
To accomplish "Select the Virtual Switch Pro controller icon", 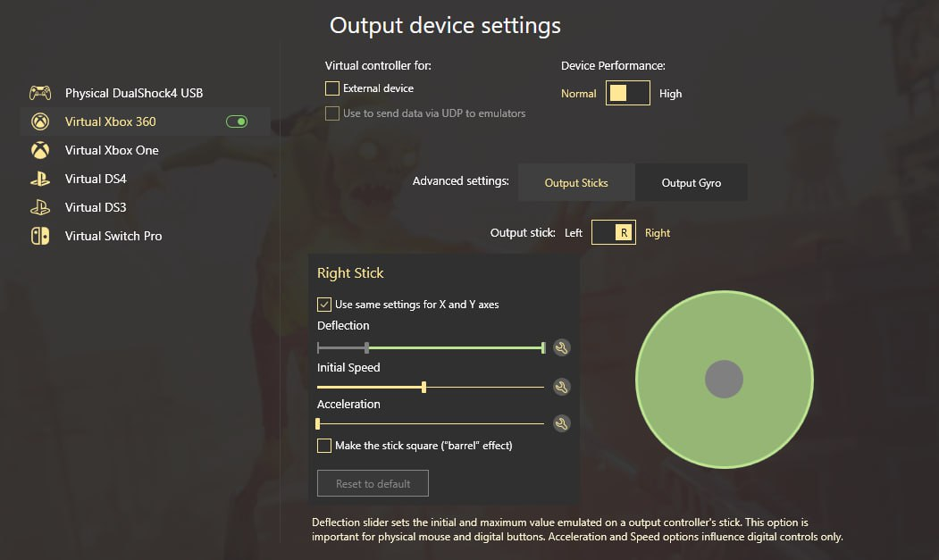I will click(40, 236).
